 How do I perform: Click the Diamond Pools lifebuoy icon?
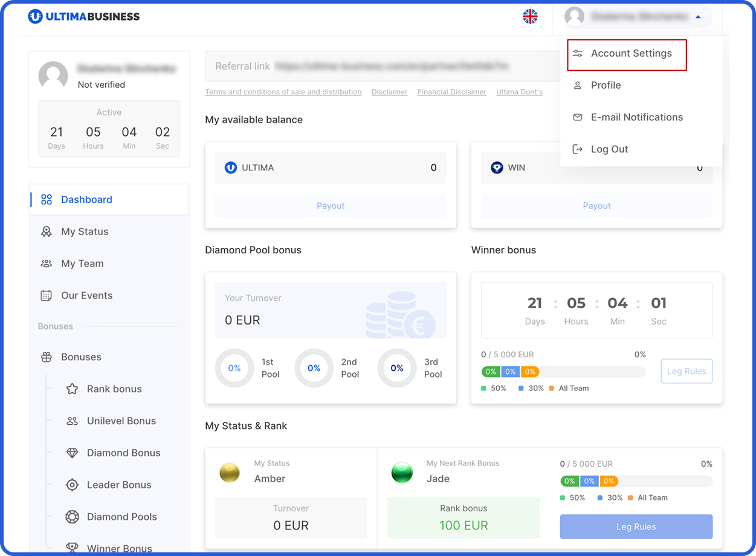click(x=72, y=517)
